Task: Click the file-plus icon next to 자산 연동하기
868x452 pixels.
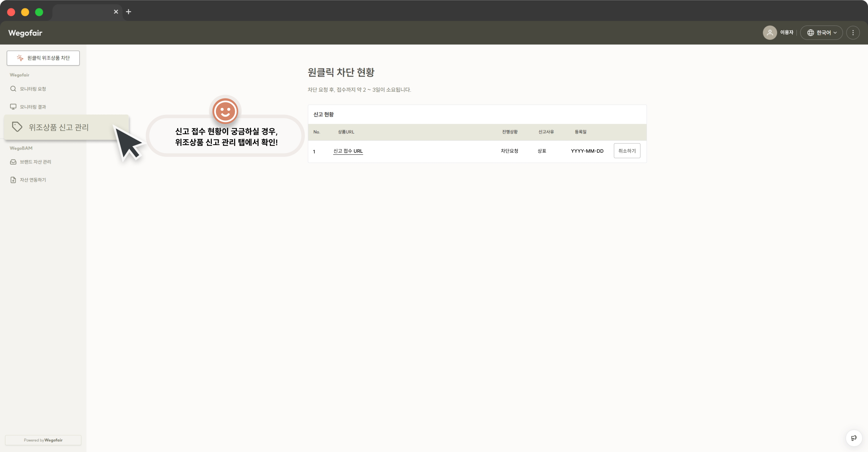Action: (x=13, y=180)
